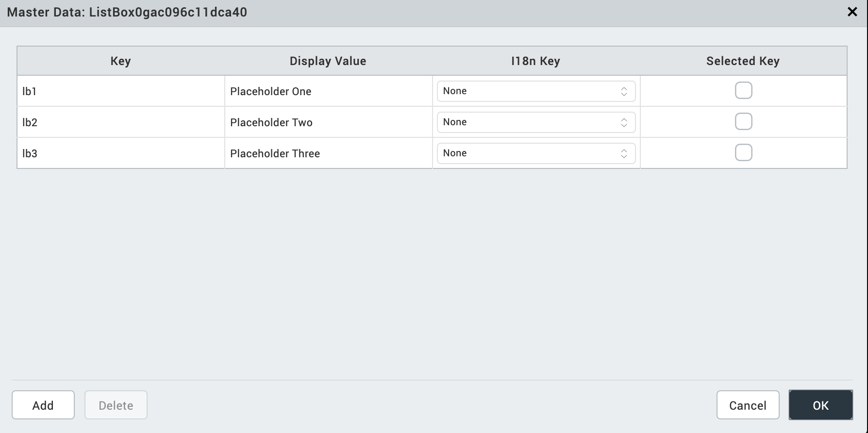
Task: Check Selected Key for lb1 row
Action: click(x=743, y=91)
